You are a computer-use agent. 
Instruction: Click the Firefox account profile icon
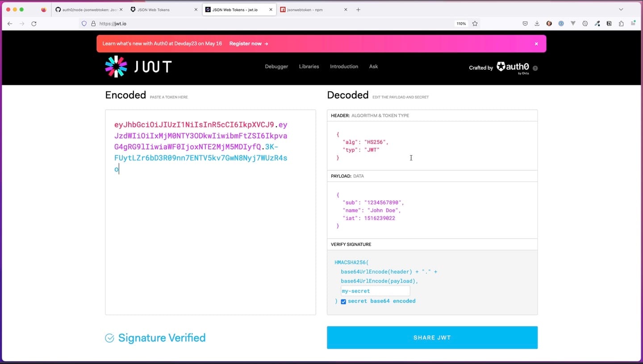[x=549, y=23]
